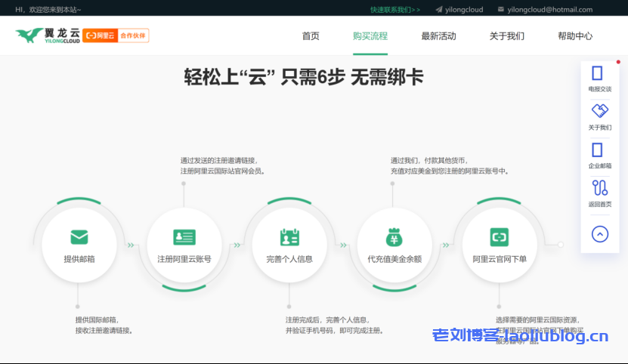The width and height of the screenshot is (628, 364).
Task: Click the text 并验证手机号码, 即可完成注册。
Action: click(x=336, y=331)
